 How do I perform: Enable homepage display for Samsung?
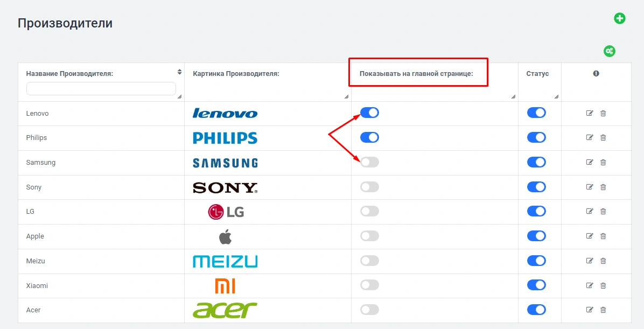coord(369,162)
